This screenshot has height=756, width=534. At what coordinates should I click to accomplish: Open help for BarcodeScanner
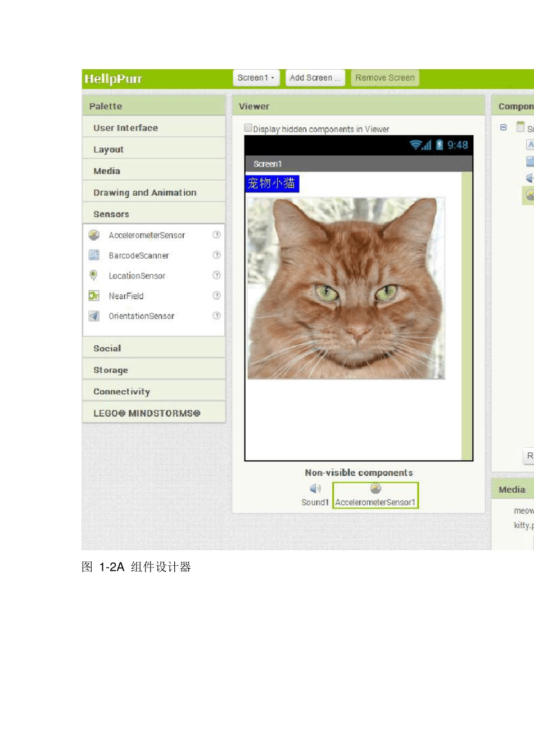[216, 255]
